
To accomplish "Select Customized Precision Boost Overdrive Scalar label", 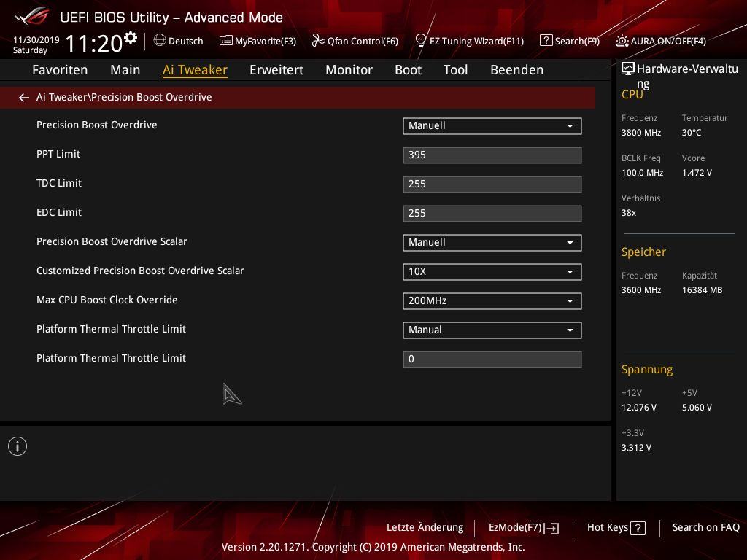I will coord(140,271).
